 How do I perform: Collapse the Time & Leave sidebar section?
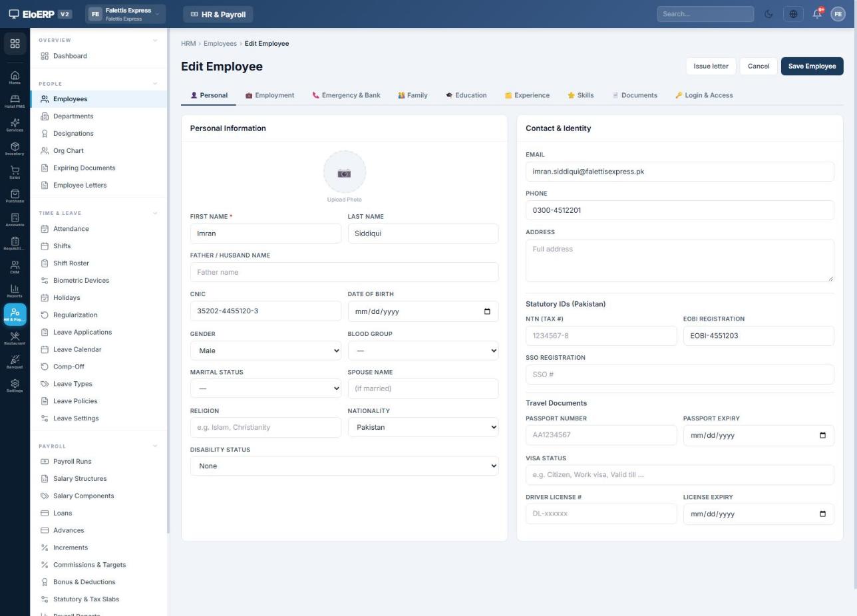155,213
